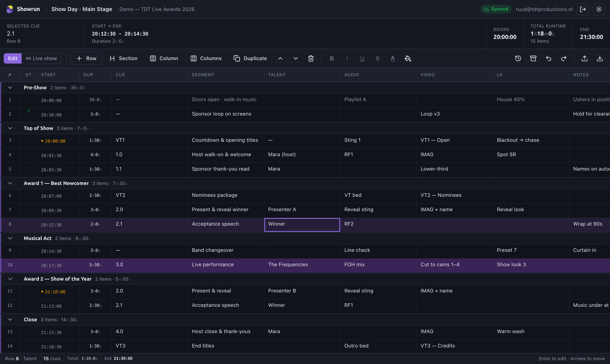The width and height of the screenshot is (610, 364).
Task: Click the START column header
Action: 58,75
